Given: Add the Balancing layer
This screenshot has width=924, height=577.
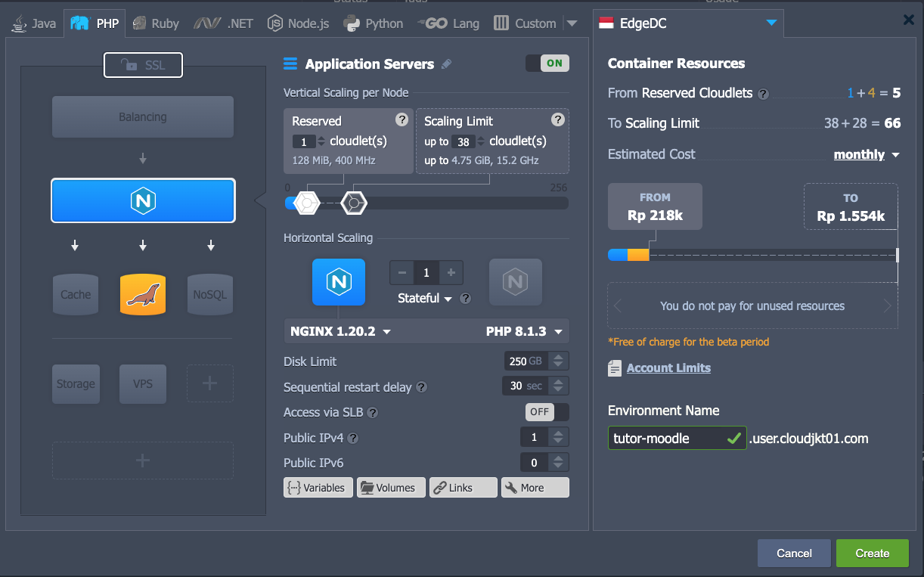Looking at the screenshot, I should 143,117.
